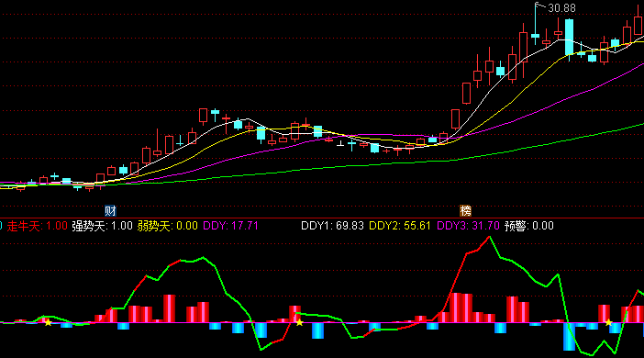
Task: Click the highest peak of the DDY line
Action: tap(489, 237)
